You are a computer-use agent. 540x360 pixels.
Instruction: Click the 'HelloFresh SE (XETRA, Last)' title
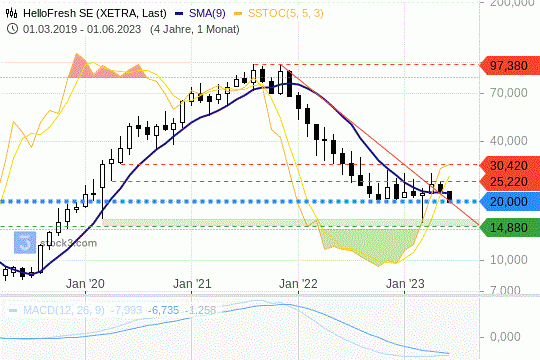pos(95,13)
